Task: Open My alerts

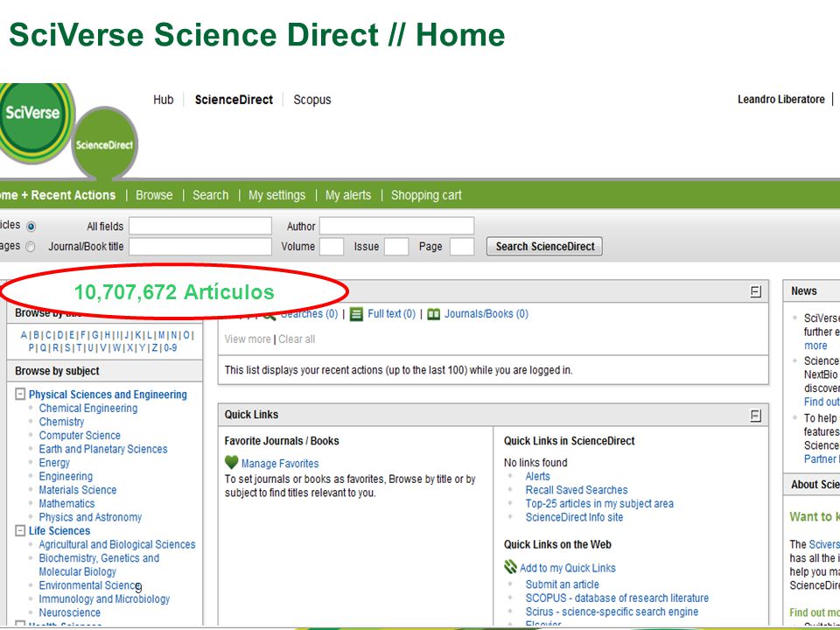Action: [x=348, y=195]
